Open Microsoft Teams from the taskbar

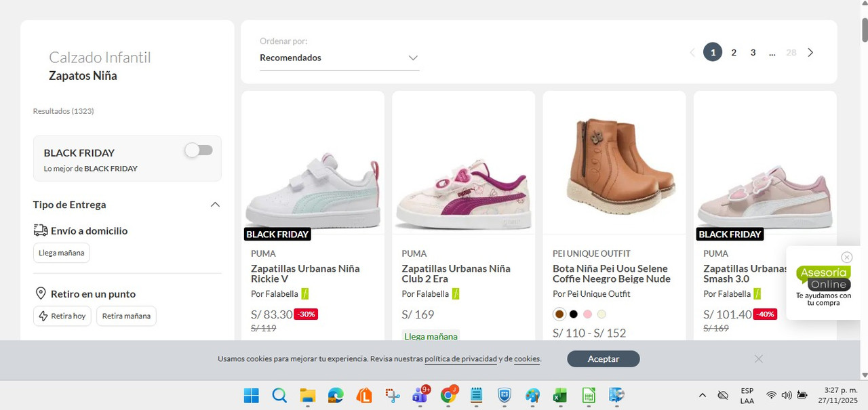pos(420,395)
